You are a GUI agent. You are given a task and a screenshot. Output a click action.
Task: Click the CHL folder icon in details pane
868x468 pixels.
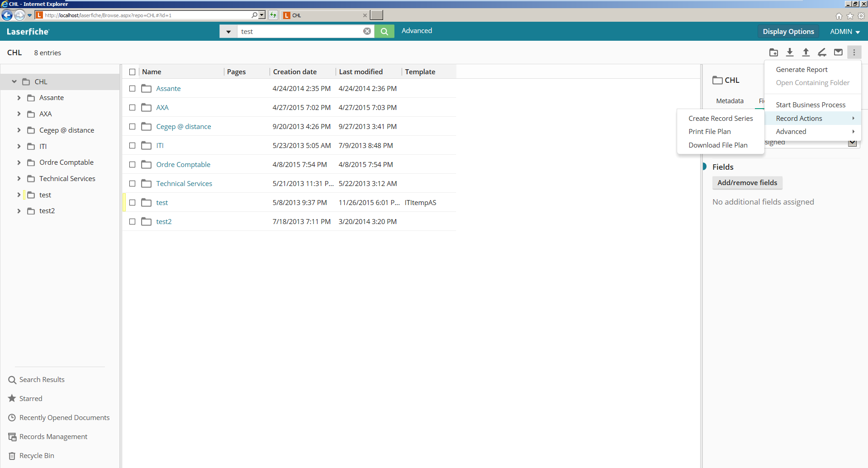(717, 80)
